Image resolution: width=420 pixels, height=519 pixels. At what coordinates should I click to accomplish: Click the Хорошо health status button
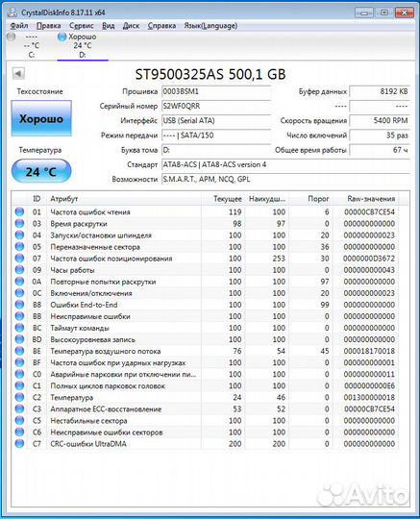click(41, 118)
